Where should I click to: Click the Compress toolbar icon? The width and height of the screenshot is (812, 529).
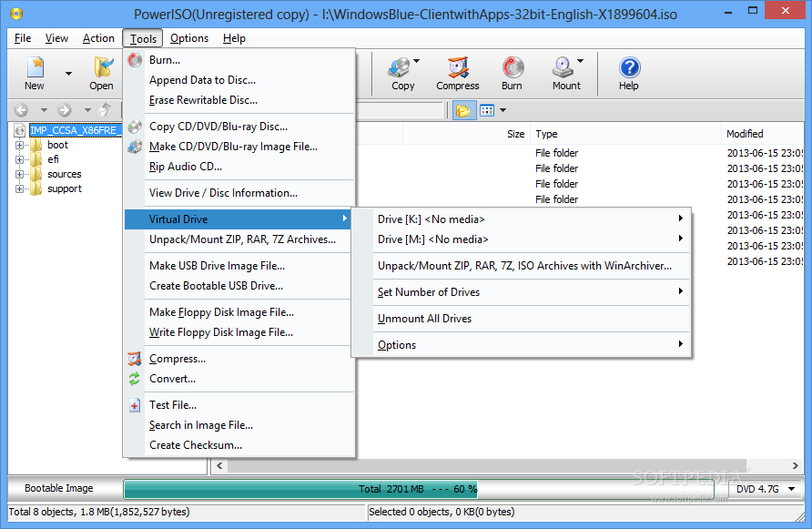(458, 67)
